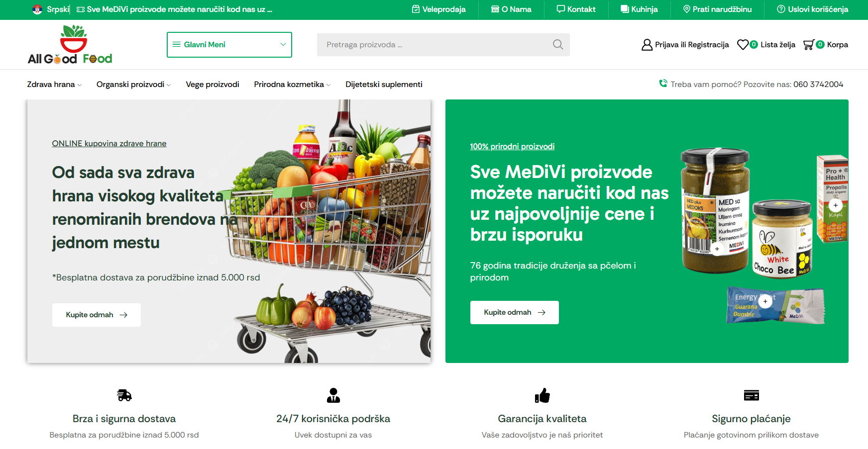Expand the Organski proizvodi menu
The height and width of the screenshot is (449, 868).
(133, 85)
